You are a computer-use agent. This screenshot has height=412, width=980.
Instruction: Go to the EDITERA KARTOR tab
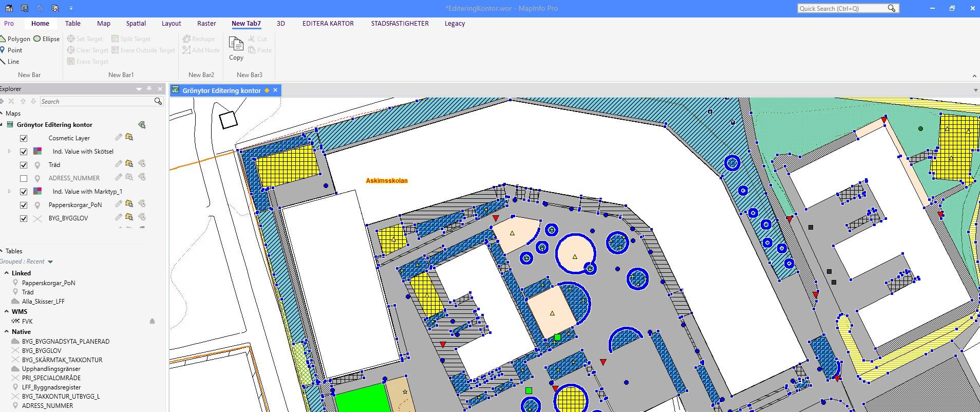pyautogui.click(x=328, y=24)
